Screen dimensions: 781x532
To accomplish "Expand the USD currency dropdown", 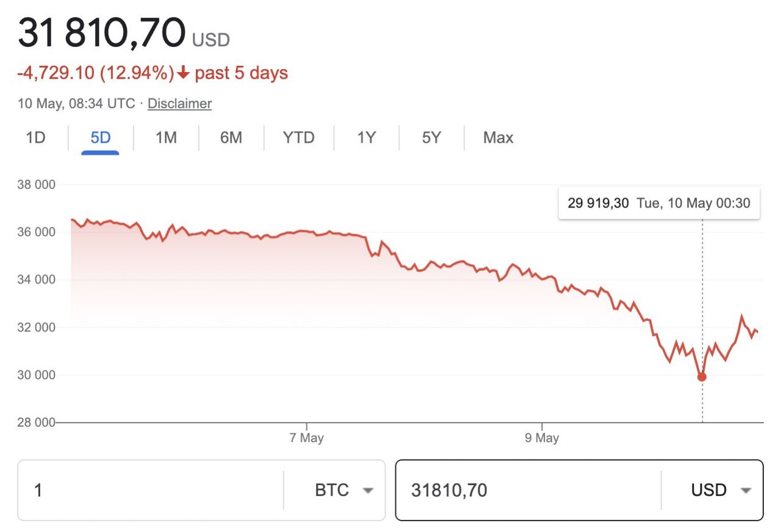I will coord(720,490).
